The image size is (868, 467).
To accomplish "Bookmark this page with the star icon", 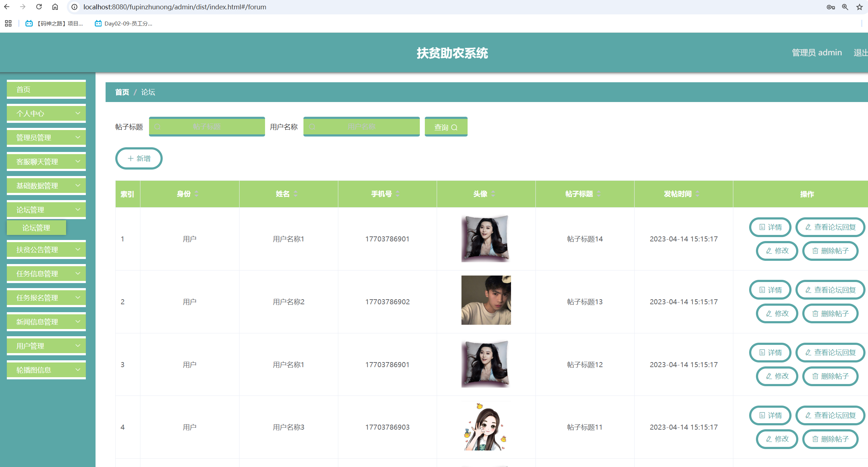I will (859, 7).
